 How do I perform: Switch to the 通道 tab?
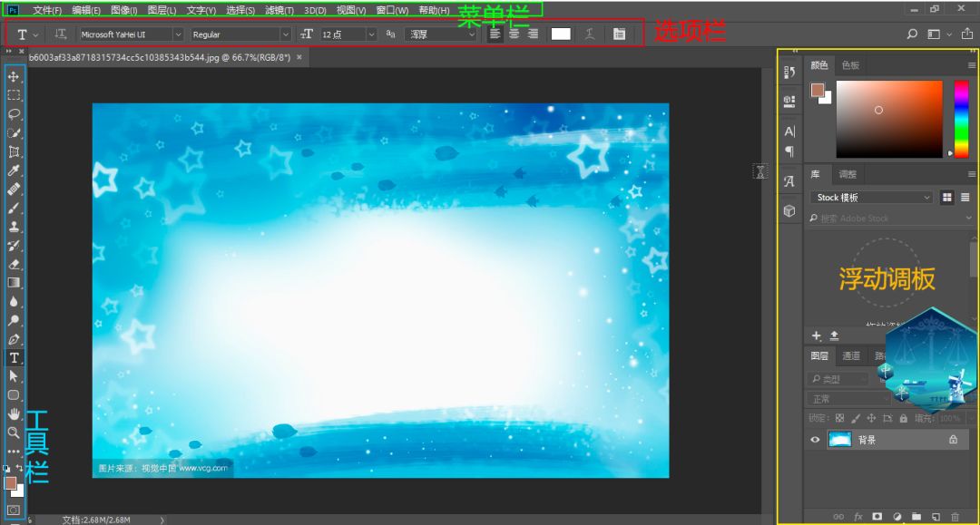pos(851,355)
